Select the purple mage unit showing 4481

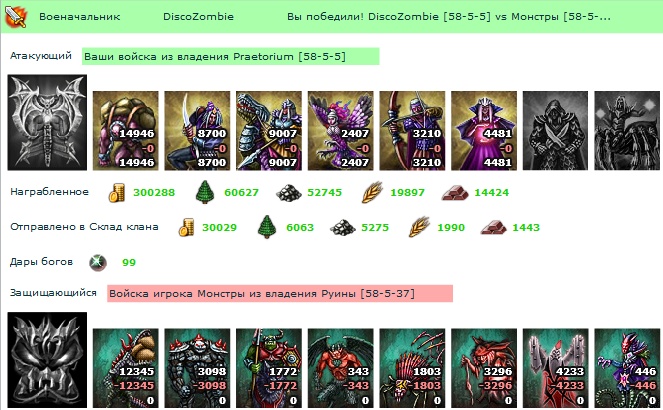coord(484,131)
